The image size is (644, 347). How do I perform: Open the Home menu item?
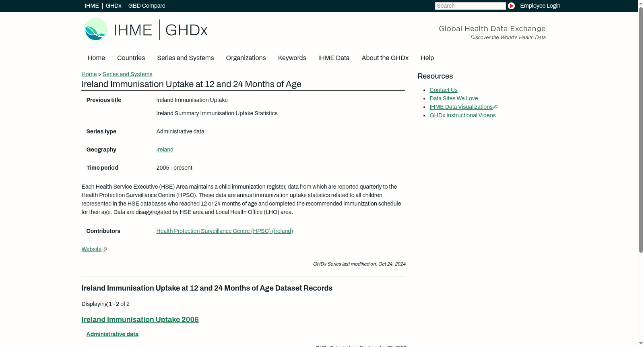click(96, 58)
